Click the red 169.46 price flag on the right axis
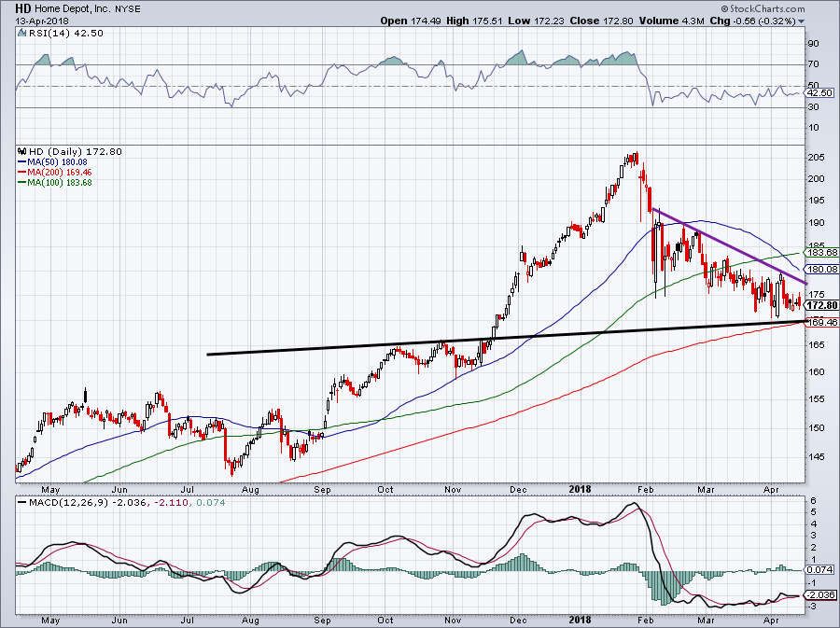Image resolution: width=840 pixels, height=628 pixels. point(821,322)
